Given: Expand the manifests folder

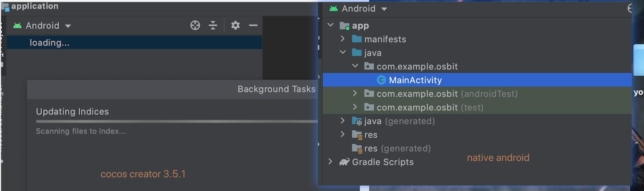Looking at the screenshot, I should [x=343, y=39].
